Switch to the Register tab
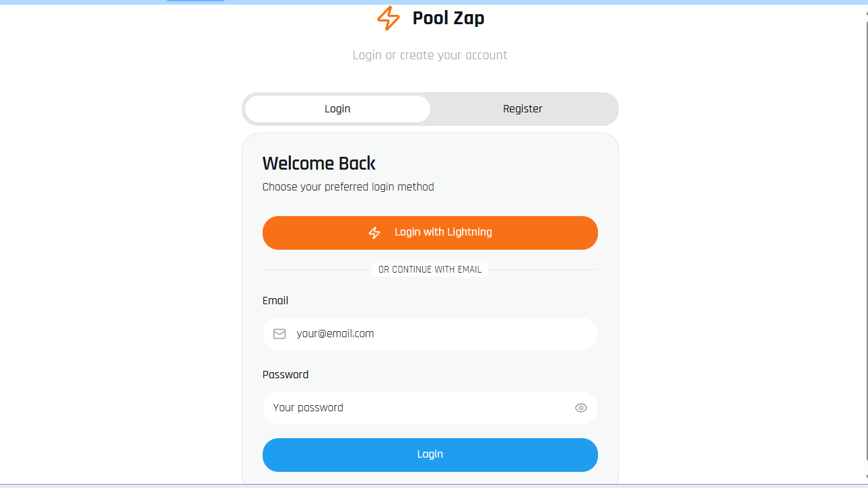 click(x=523, y=109)
